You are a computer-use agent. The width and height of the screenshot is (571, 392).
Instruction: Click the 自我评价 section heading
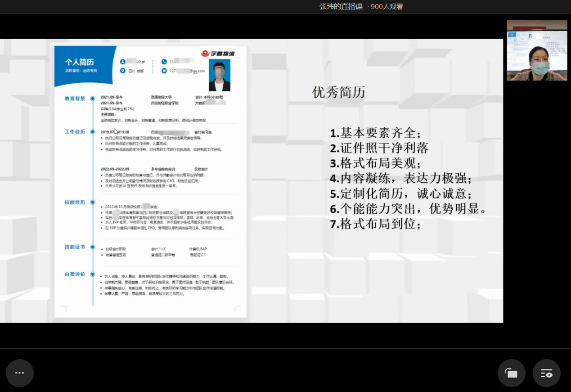coord(75,274)
